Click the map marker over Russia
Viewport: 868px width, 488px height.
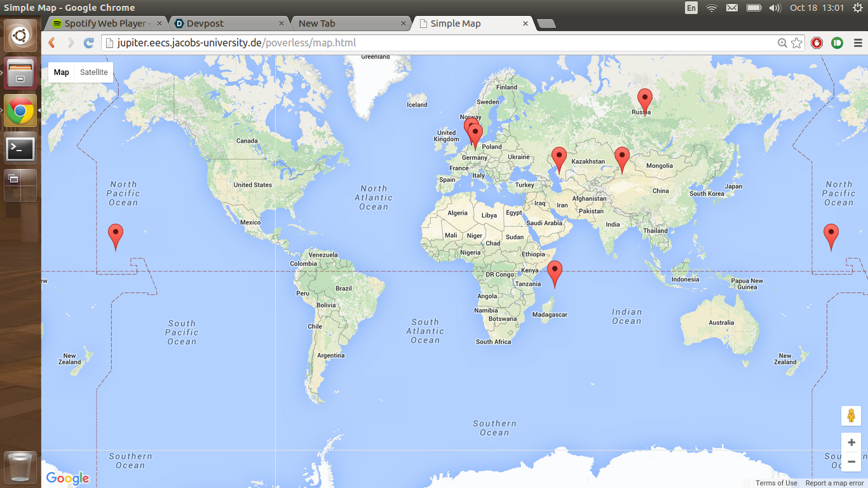click(x=645, y=102)
